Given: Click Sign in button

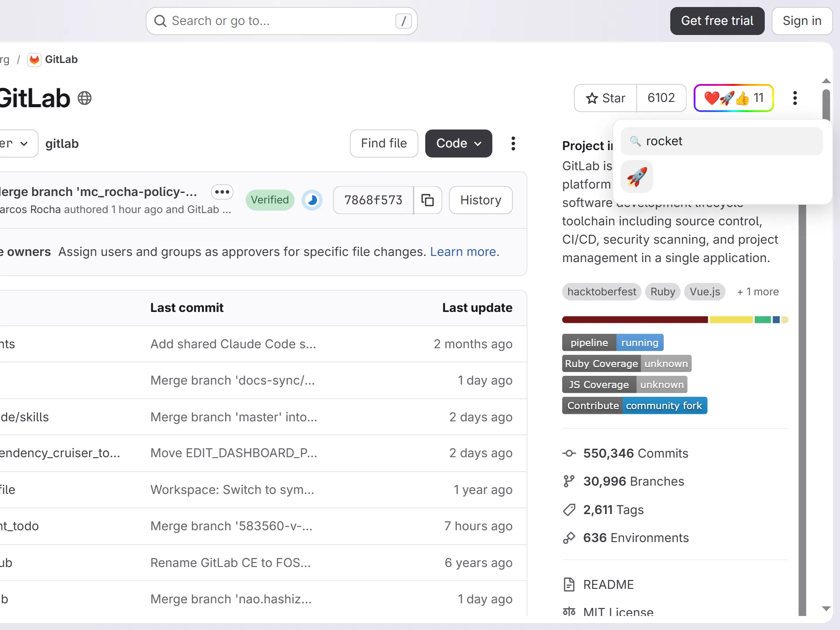Looking at the screenshot, I should click(802, 21).
